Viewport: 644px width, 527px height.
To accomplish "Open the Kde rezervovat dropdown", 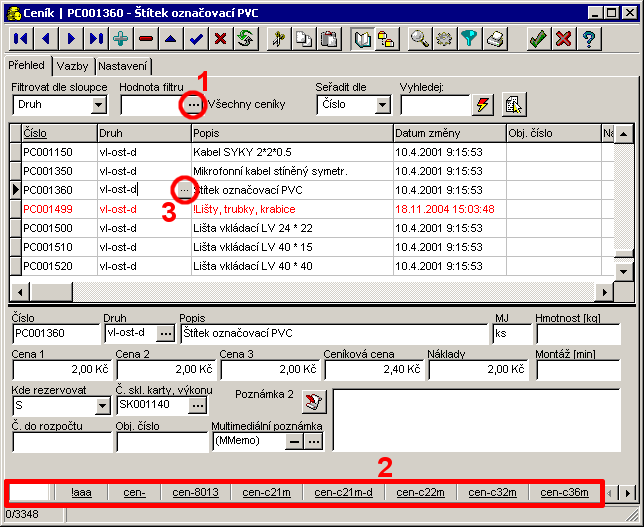I will (102, 405).
